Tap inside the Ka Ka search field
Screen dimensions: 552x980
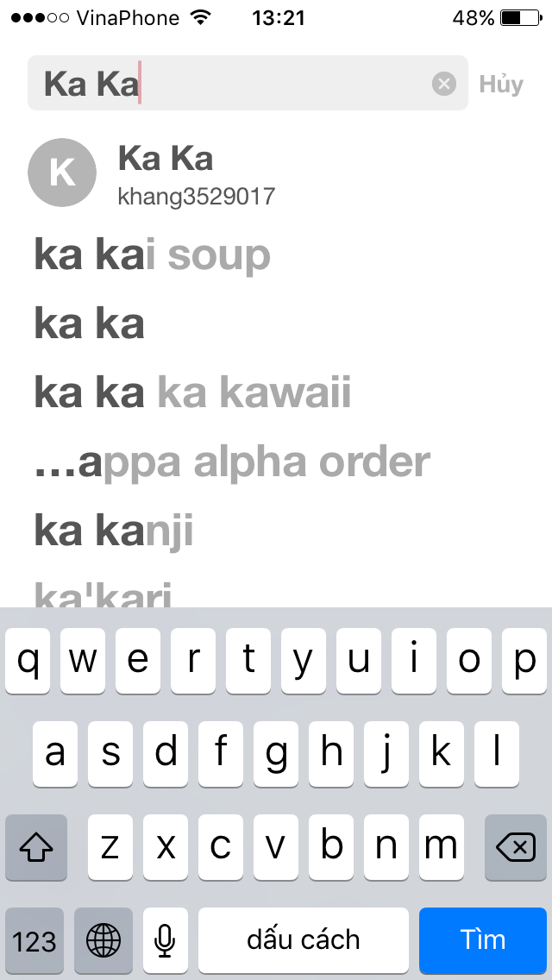pos(233,84)
